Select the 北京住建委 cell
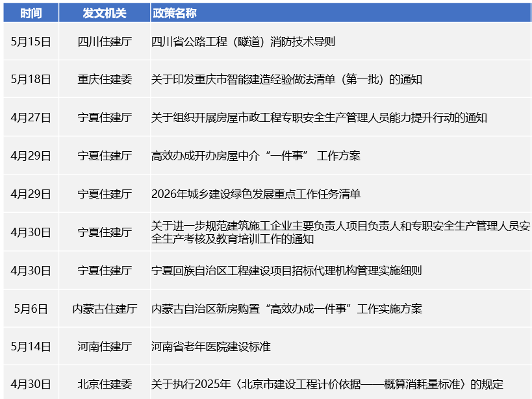Image resolution: width=532 pixels, height=399 pixels. click(105, 385)
